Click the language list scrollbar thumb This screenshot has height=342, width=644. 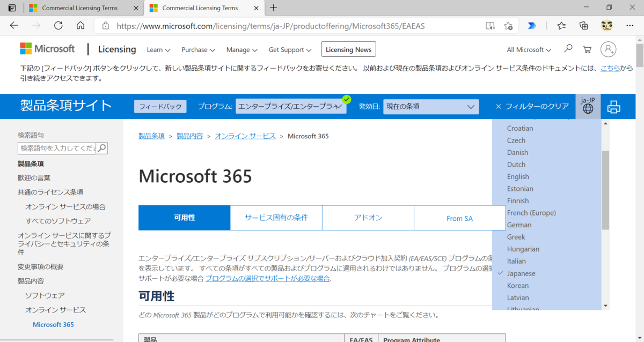pyautogui.click(x=605, y=190)
